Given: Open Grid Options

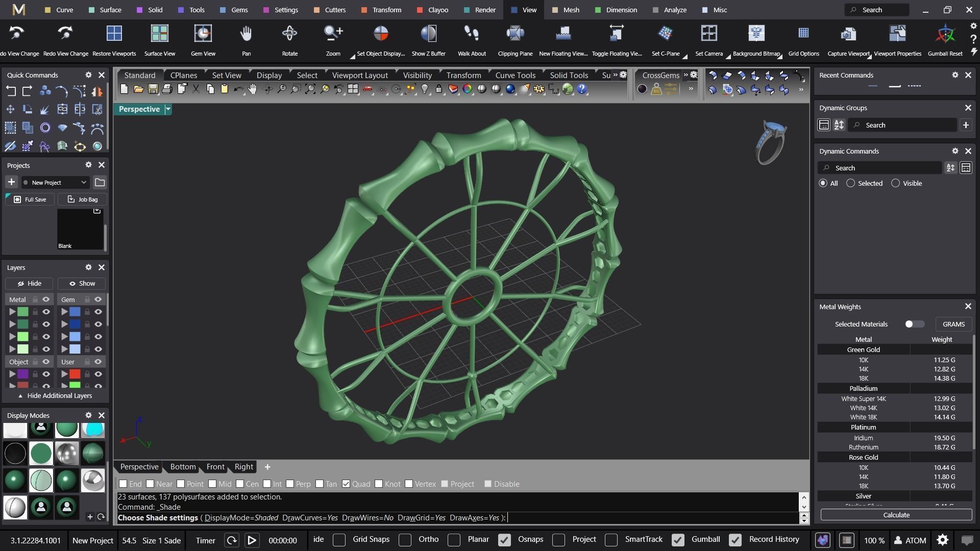Looking at the screenshot, I should tap(803, 34).
